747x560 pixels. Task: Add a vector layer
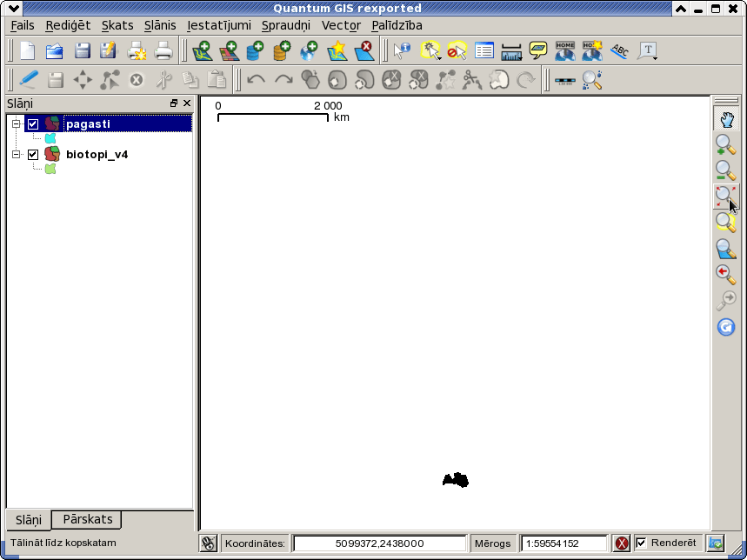coord(202,50)
